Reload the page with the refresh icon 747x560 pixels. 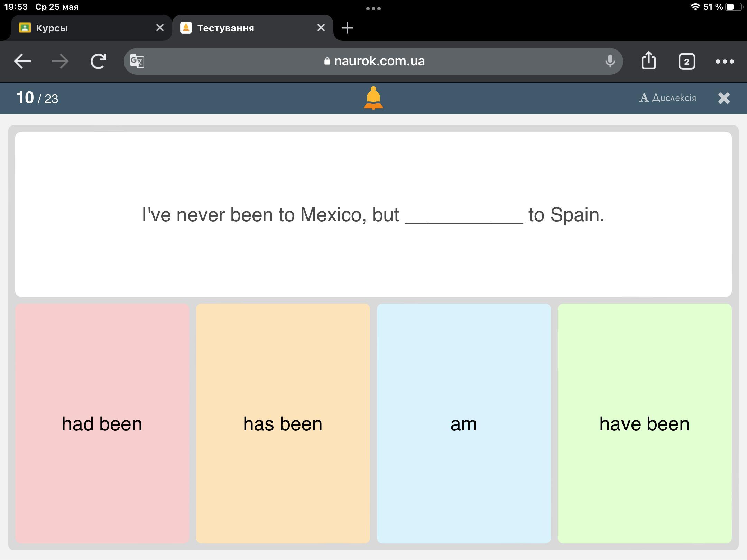98,62
